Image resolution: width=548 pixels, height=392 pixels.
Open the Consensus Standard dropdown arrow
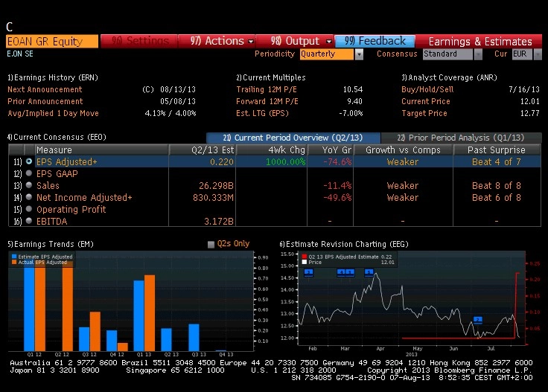(x=478, y=54)
